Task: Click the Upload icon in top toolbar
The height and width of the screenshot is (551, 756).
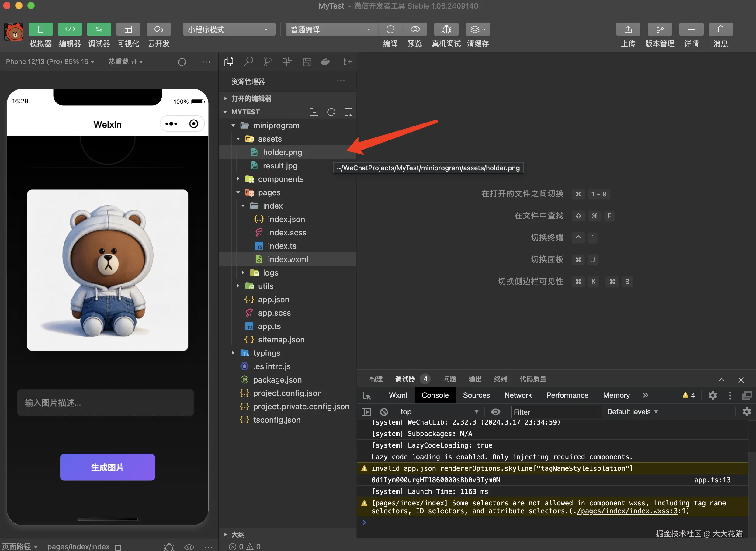Action: [628, 29]
